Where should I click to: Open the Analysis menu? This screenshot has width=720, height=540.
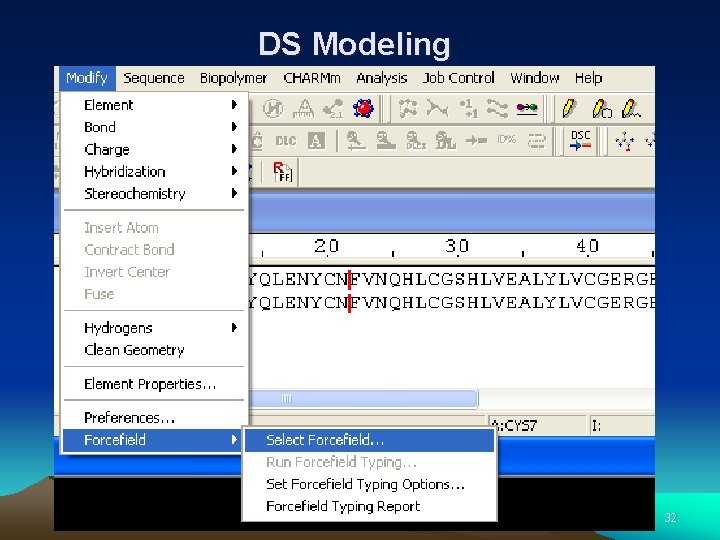click(382, 78)
